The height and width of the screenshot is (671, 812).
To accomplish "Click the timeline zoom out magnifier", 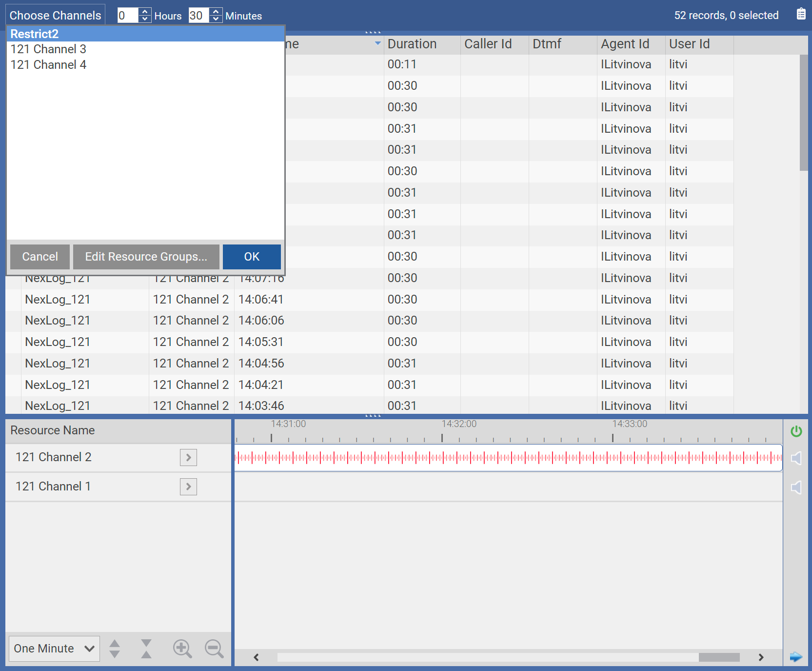I will tap(214, 649).
